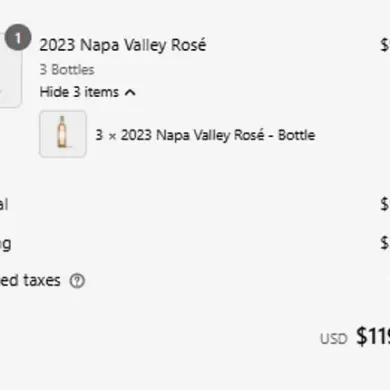Select the small rosé bottle thumbnail
The width and height of the screenshot is (390, 390).
click(x=63, y=134)
